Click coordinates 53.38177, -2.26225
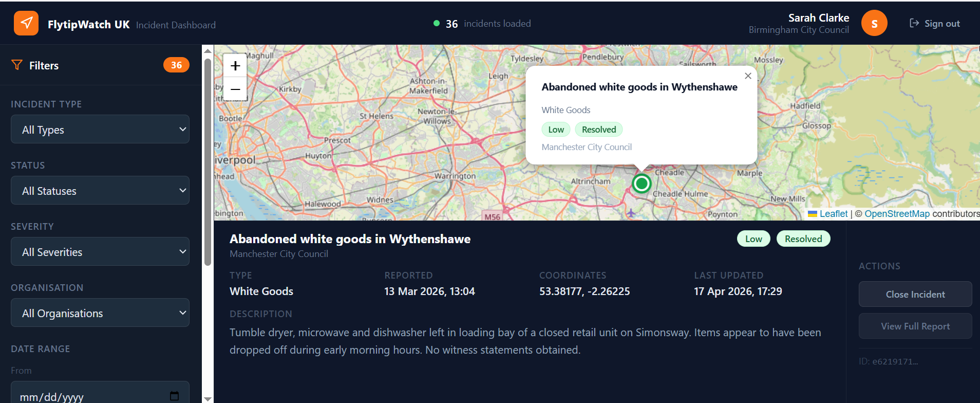Screen dimensions: 980x403 (x=585, y=291)
